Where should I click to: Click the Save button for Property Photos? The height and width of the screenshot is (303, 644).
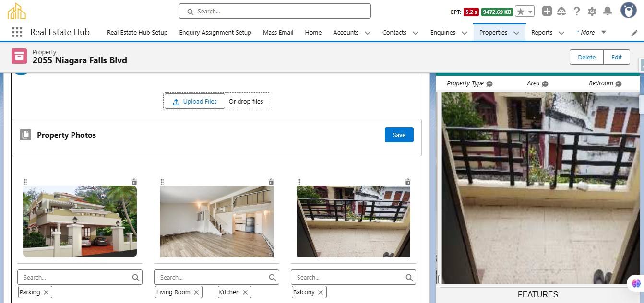pyautogui.click(x=399, y=135)
